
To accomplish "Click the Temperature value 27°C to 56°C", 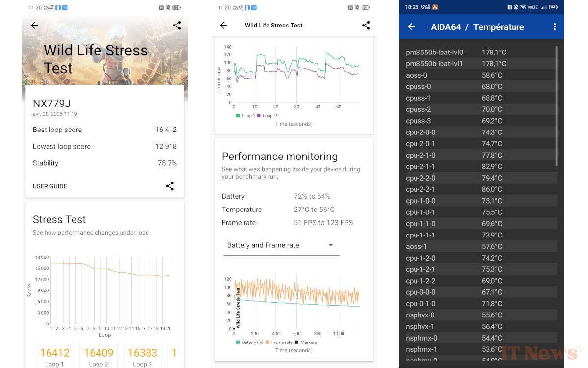I will pyautogui.click(x=314, y=210).
